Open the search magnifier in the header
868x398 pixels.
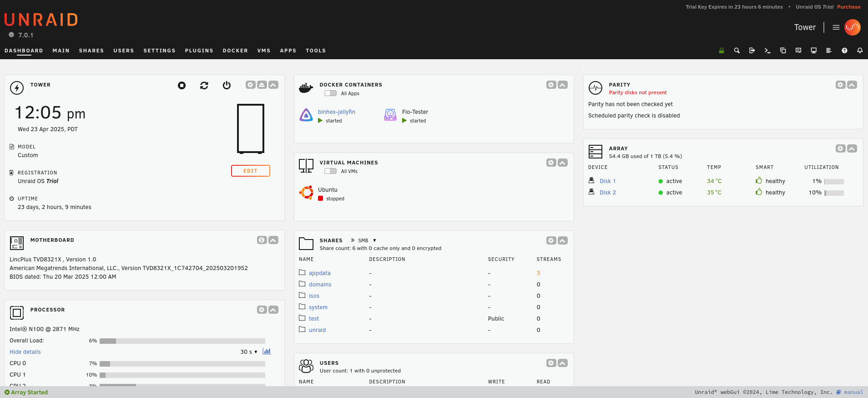click(737, 51)
